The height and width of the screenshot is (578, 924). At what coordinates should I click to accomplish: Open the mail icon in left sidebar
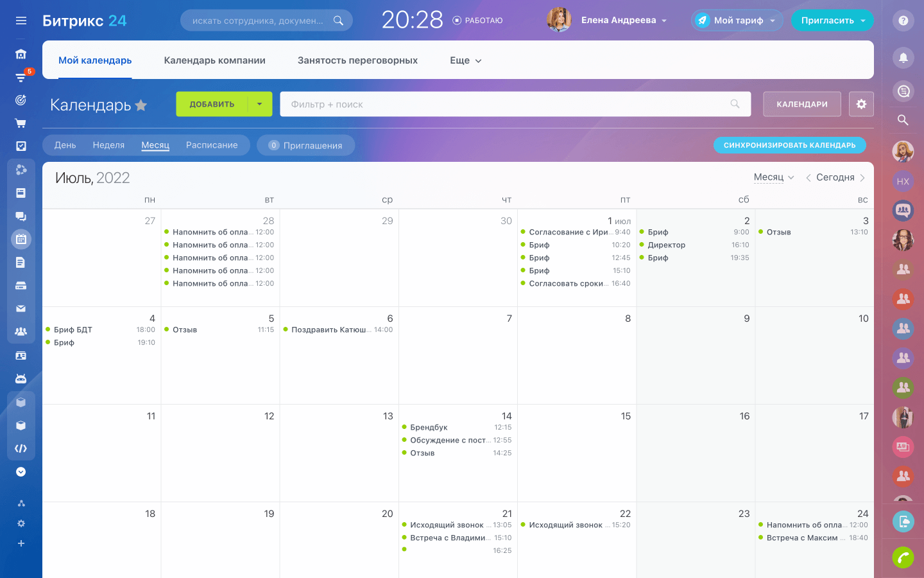(x=21, y=309)
